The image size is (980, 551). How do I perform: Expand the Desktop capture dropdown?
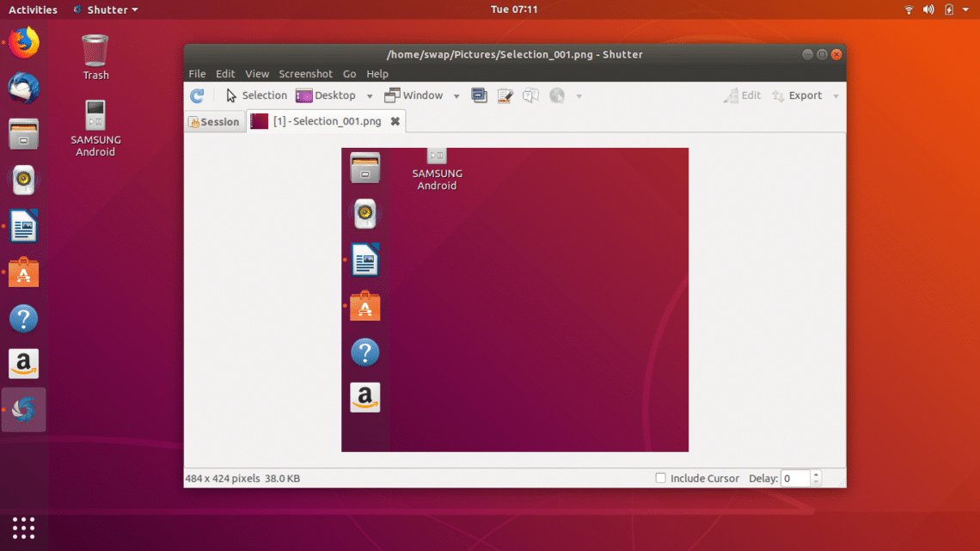coord(370,95)
